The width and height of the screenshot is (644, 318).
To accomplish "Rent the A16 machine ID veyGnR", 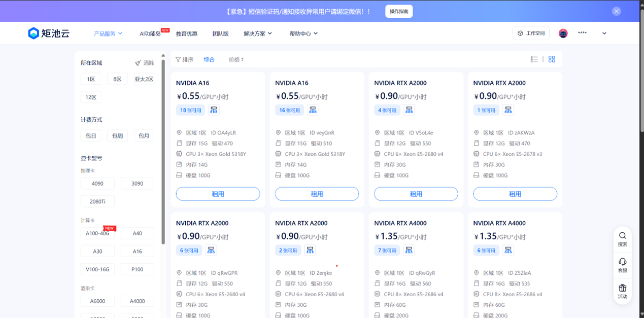I will coord(317,194).
